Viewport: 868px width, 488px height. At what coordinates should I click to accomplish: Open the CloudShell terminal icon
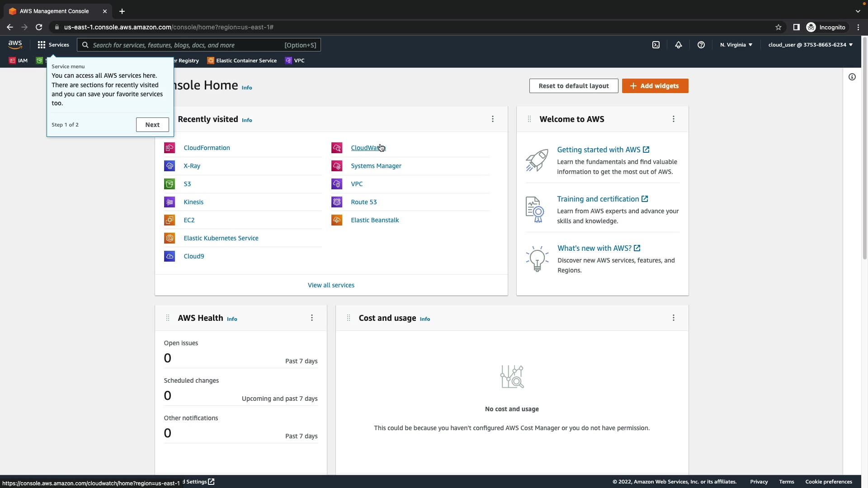[x=656, y=45]
